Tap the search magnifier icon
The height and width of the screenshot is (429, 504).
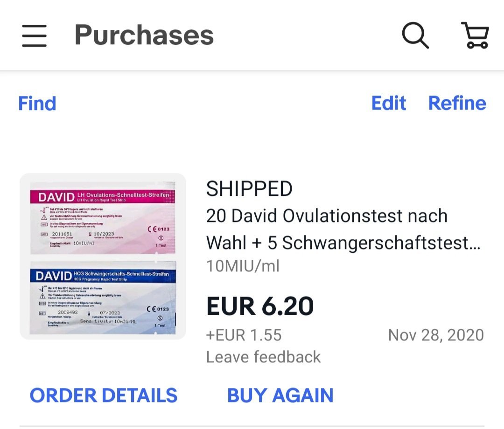[415, 35]
